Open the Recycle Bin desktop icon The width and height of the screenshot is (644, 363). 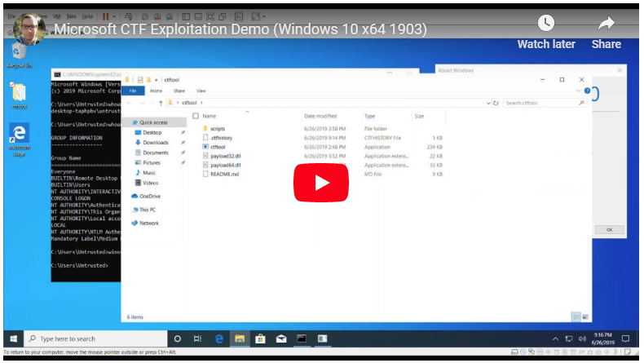coord(19,55)
